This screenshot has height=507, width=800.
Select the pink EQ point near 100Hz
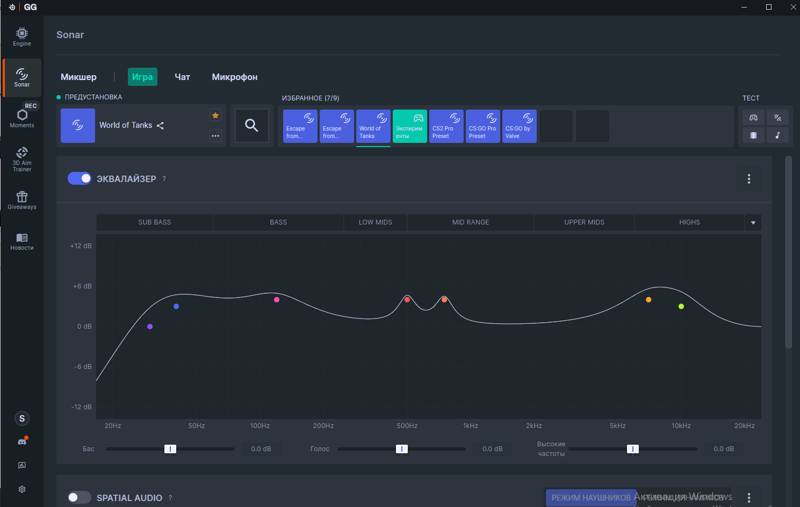[x=277, y=300]
